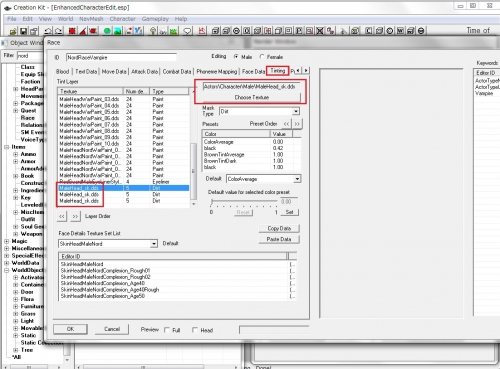This screenshot has height=369, width=500.
Task: Enable the Head preview checkbox
Action: pos(195,330)
